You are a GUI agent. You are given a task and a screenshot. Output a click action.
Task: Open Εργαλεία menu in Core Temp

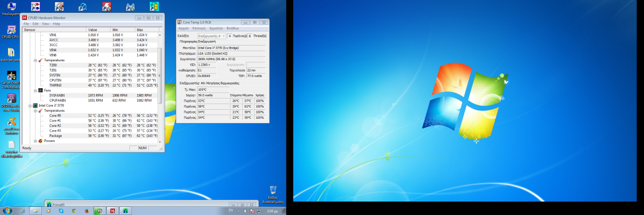216,28
